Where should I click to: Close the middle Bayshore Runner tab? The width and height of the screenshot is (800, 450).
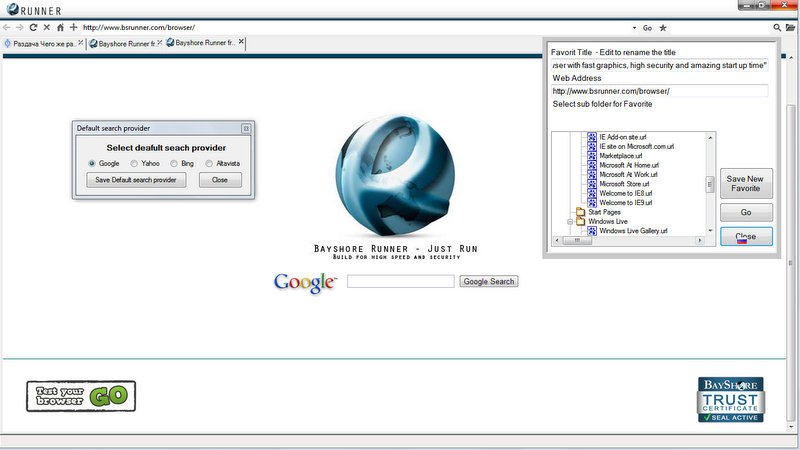(160, 43)
